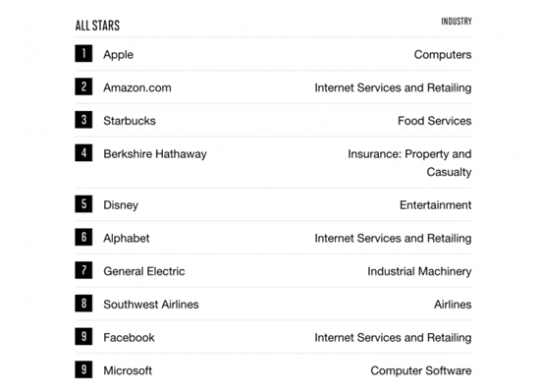Viewport: 540px width, 391px height.
Task: Open the Berkshire Hathaway entry
Action: (x=155, y=154)
